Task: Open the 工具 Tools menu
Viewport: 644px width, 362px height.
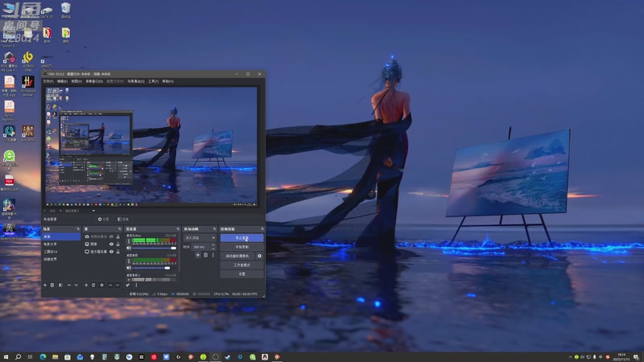Action: click(x=153, y=81)
